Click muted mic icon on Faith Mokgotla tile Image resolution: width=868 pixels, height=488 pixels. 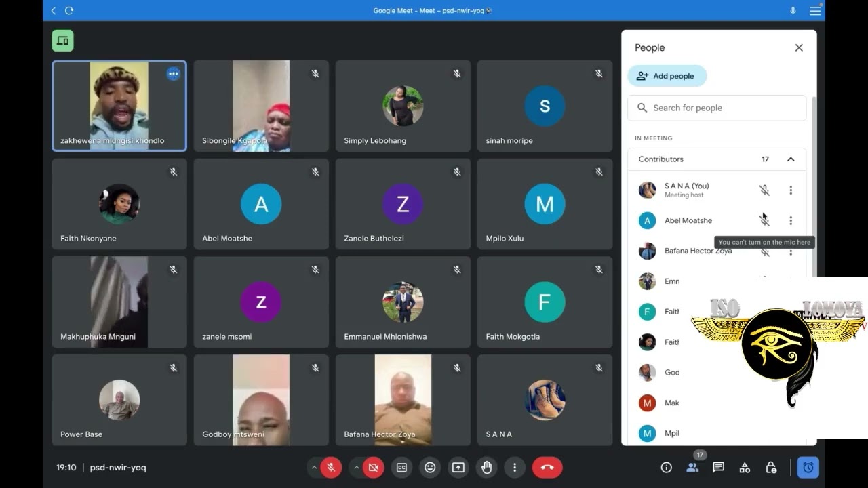coord(599,270)
